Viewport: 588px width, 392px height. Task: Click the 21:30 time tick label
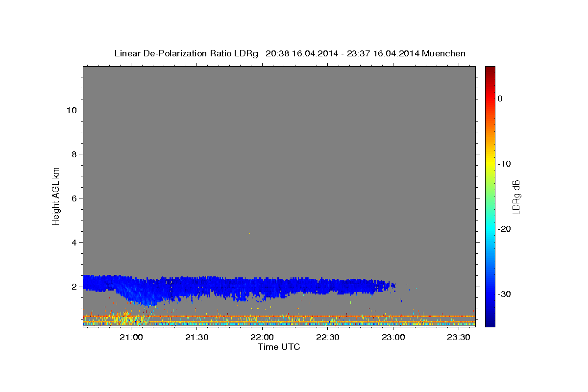pos(197,337)
